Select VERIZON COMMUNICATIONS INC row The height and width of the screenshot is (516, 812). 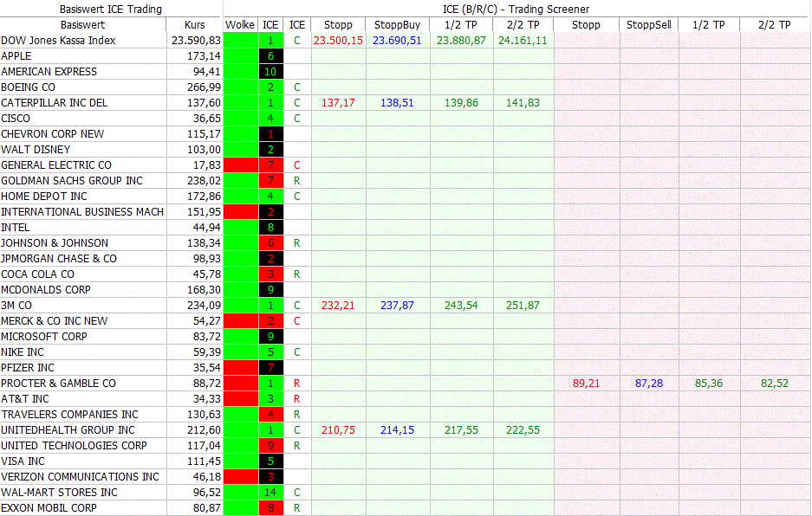[x=80, y=477]
